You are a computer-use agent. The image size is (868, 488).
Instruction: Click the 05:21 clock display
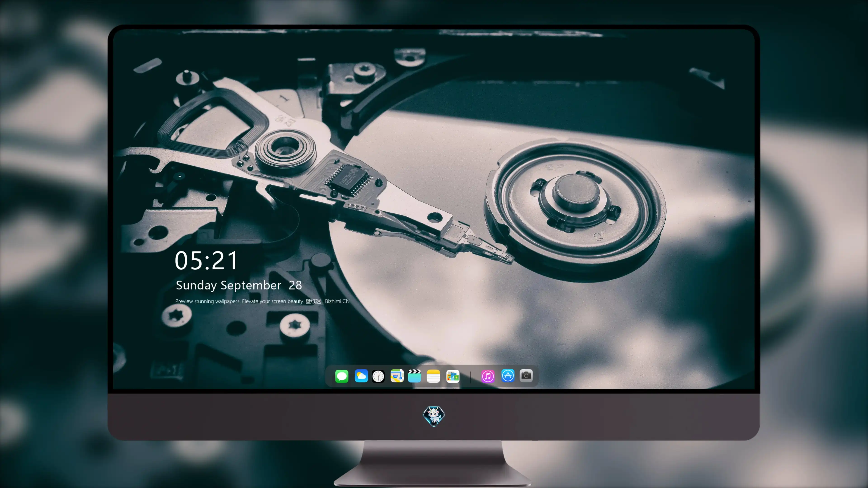coord(206,261)
